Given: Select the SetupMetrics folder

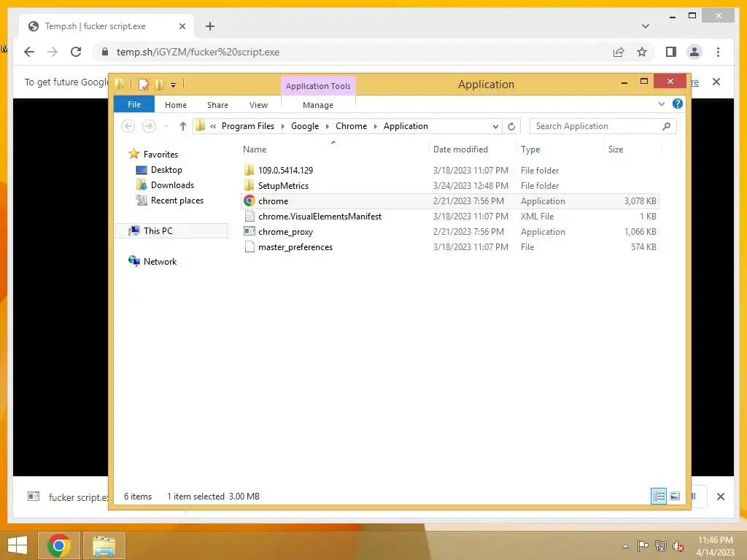Looking at the screenshot, I should click(449, 186).
